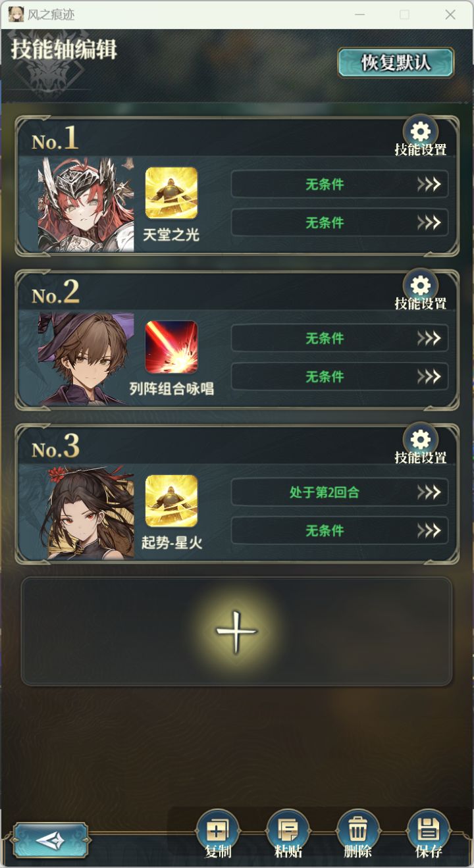Select the witch-hat character portrait in No.2
Viewport: 474px width, 868px height.
point(86,358)
